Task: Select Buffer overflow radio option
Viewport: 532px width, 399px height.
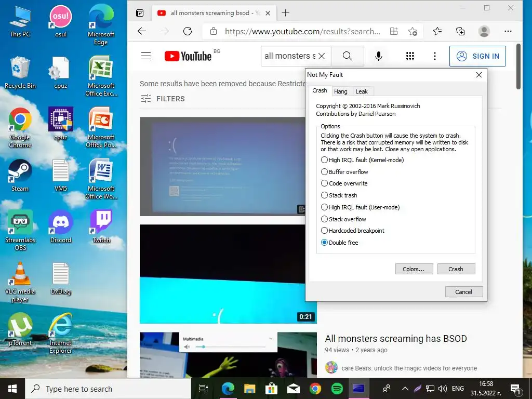Action: (x=344, y=171)
